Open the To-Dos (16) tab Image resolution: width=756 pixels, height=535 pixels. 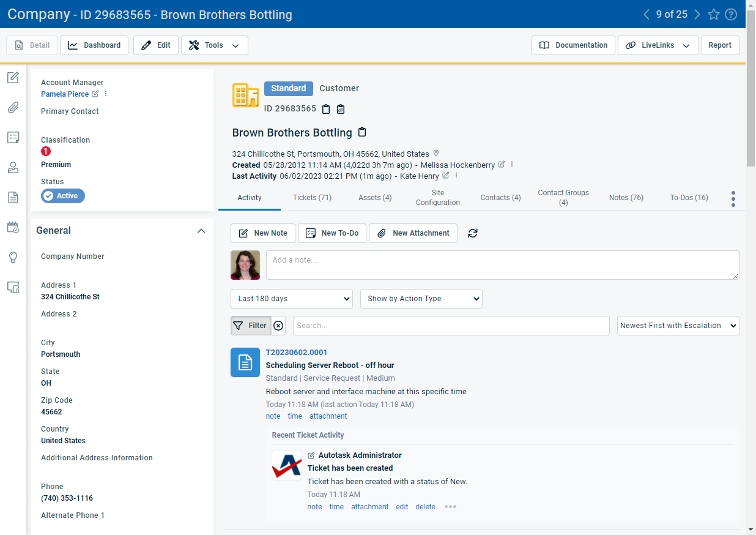[x=689, y=198]
